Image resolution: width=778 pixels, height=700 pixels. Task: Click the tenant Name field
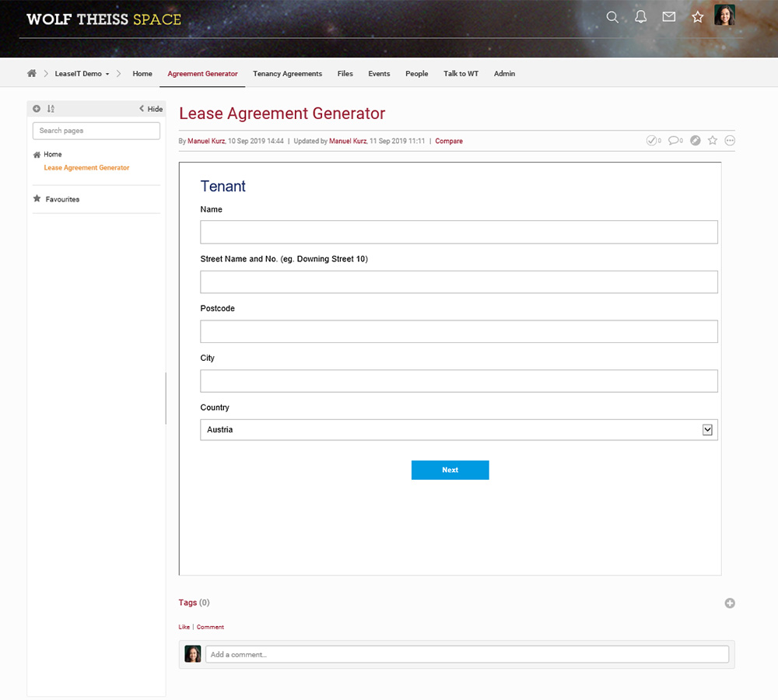(459, 233)
